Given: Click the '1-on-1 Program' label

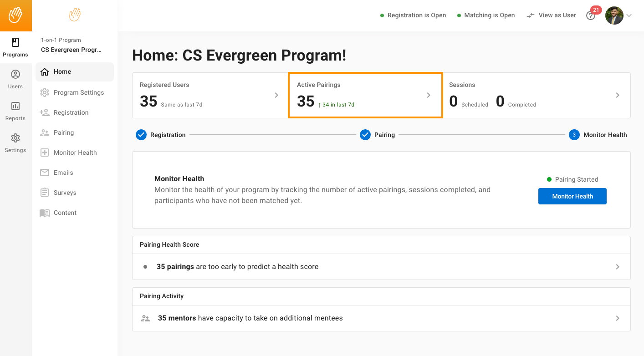Looking at the screenshot, I should pos(61,40).
